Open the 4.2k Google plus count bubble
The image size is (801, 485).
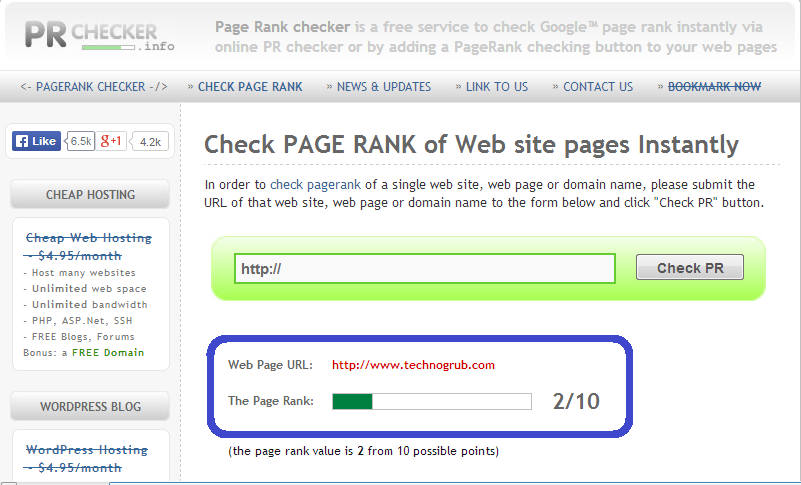click(x=150, y=142)
